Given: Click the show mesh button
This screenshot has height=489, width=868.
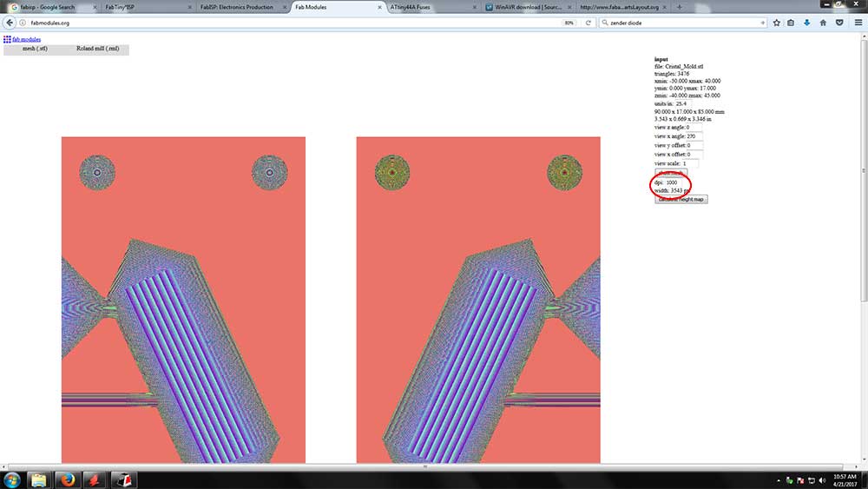Looking at the screenshot, I should click(671, 173).
